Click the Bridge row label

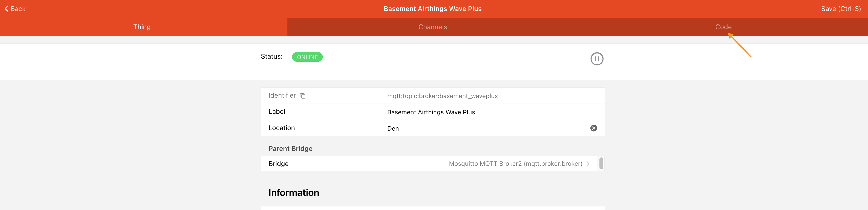(x=278, y=164)
